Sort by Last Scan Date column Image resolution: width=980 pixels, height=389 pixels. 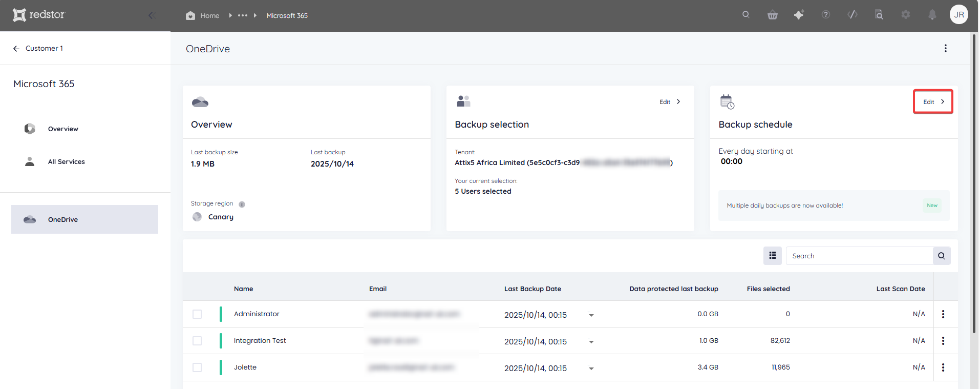point(901,289)
